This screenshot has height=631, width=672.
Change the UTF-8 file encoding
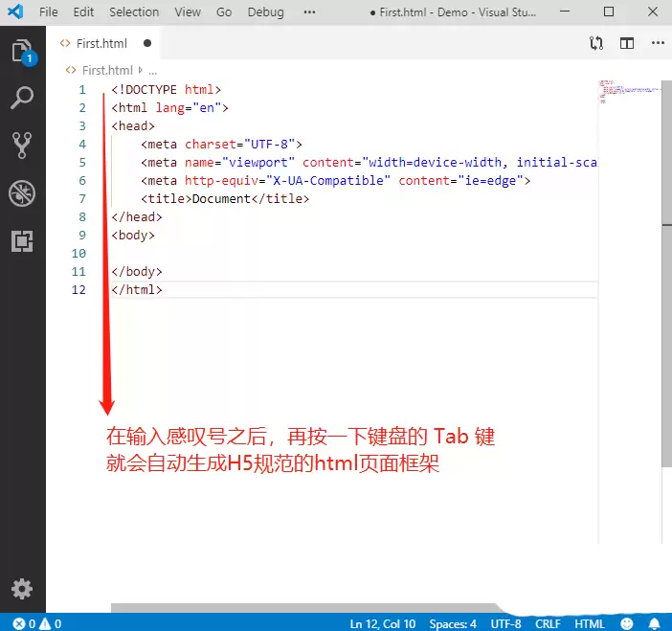[x=505, y=623]
